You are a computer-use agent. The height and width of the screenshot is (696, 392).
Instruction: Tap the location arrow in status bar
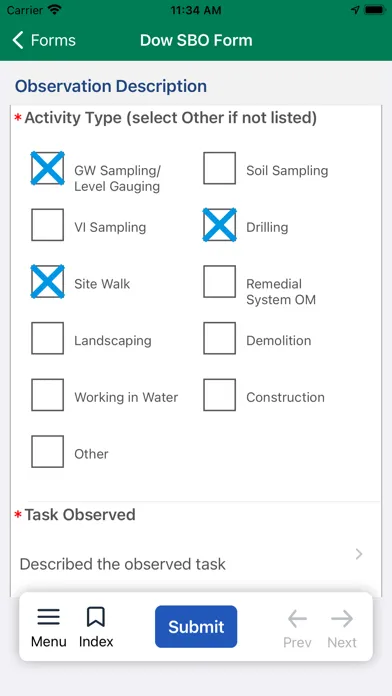point(355,10)
